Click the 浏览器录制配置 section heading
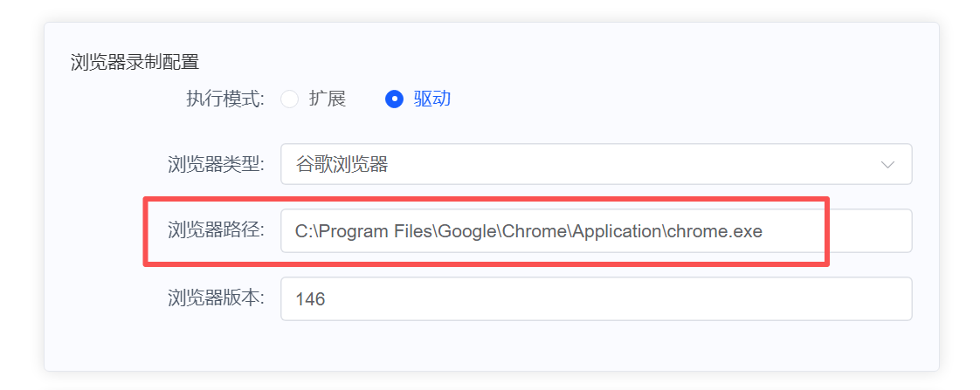This screenshot has width=980, height=390. pos(135,62)
